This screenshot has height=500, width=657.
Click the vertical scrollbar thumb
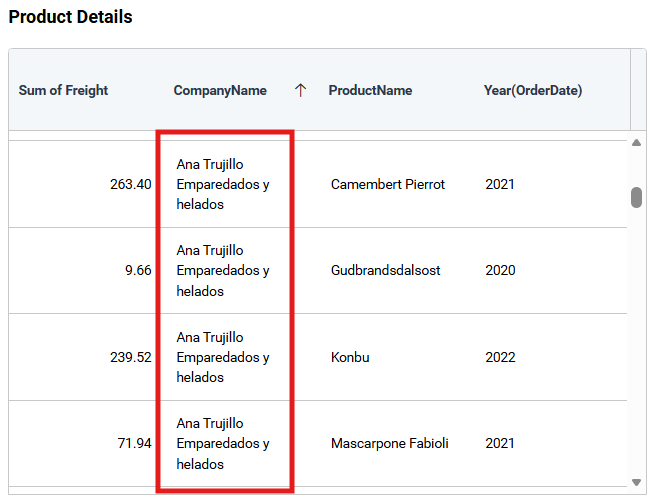coord(636,197)
